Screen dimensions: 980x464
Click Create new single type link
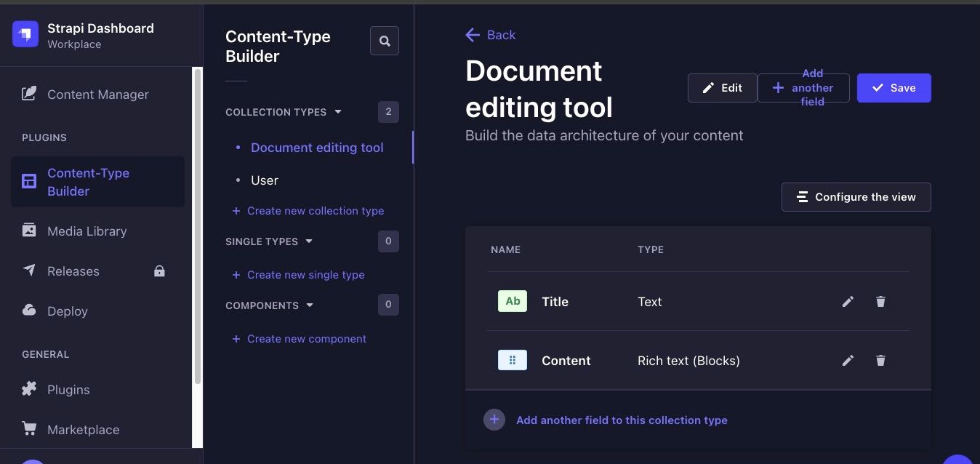coord(298,275)
